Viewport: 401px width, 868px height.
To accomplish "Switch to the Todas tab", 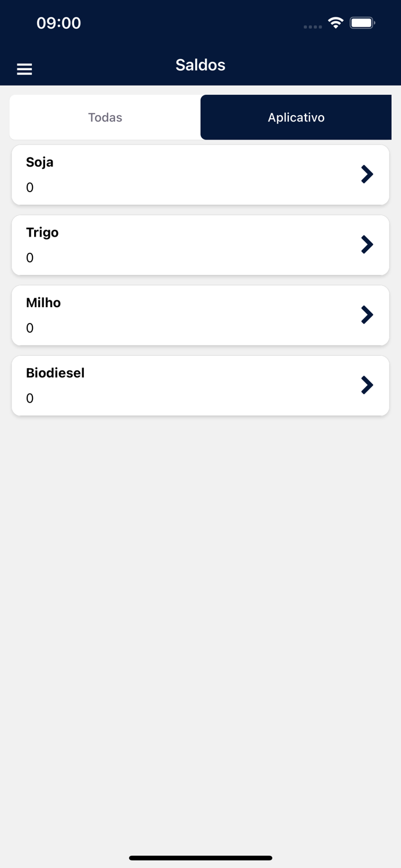I will pyautogui.click(x=105, y=117).
